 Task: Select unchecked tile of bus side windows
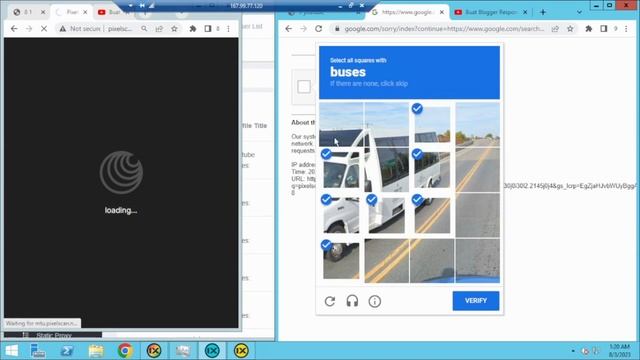coord(387,170)
